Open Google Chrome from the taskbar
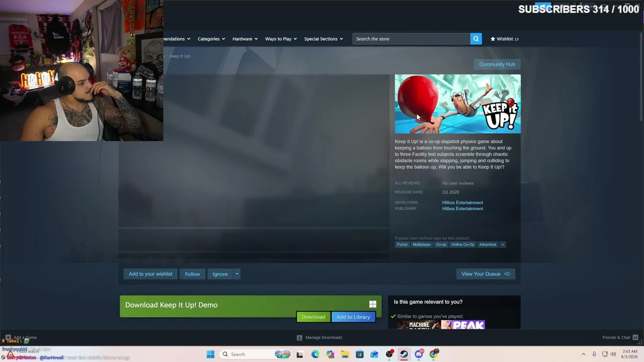 434,354
